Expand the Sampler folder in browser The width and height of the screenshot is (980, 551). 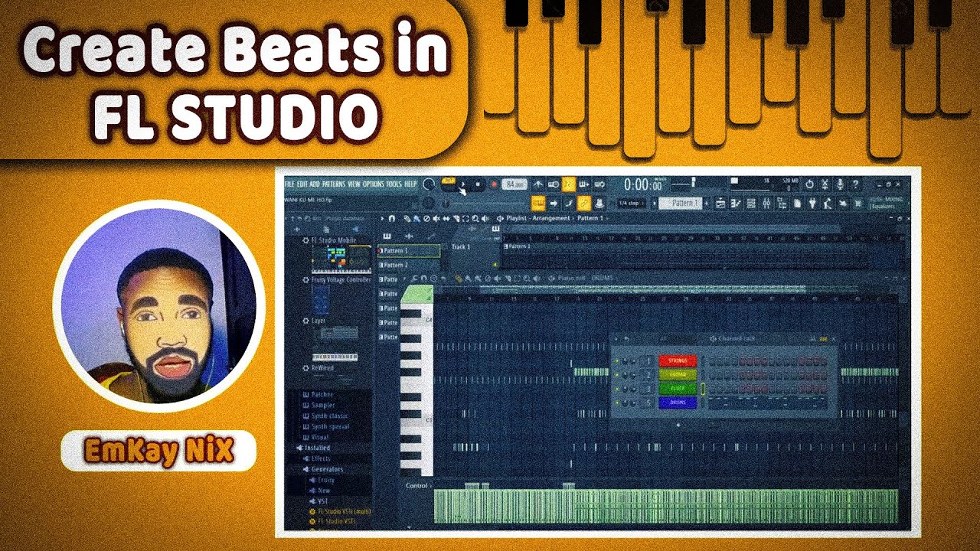coord(322,405)
